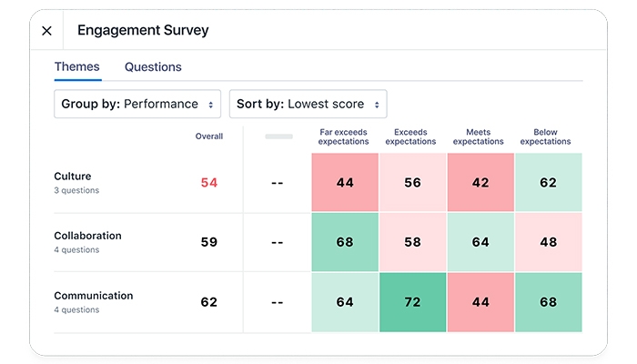Open the Communication theme row
Viewport: 637px width, 364px height.
coord(93,296)
